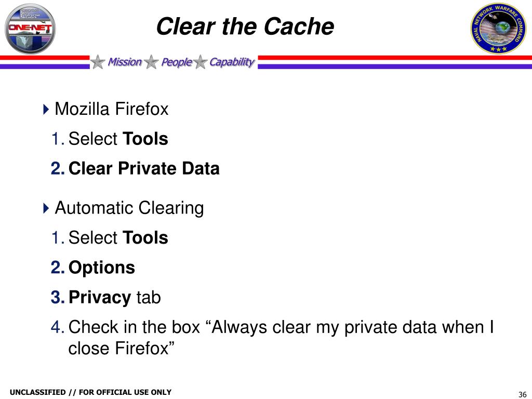Click the bold Options step
Image resolution: width=532 pixels, height=399 pixels.
102,268
